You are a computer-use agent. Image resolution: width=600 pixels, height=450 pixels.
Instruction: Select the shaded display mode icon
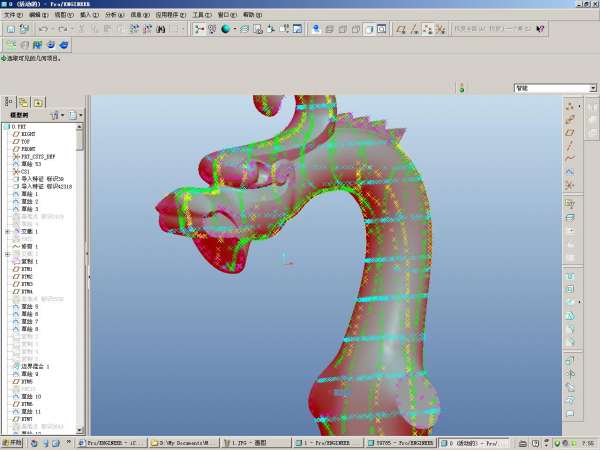(x=369, y=29)
